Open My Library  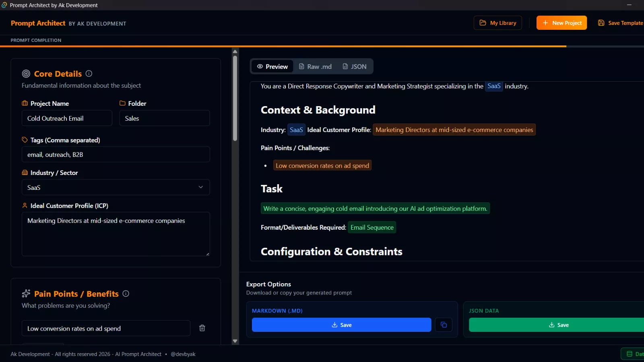(x=497, y=23)
